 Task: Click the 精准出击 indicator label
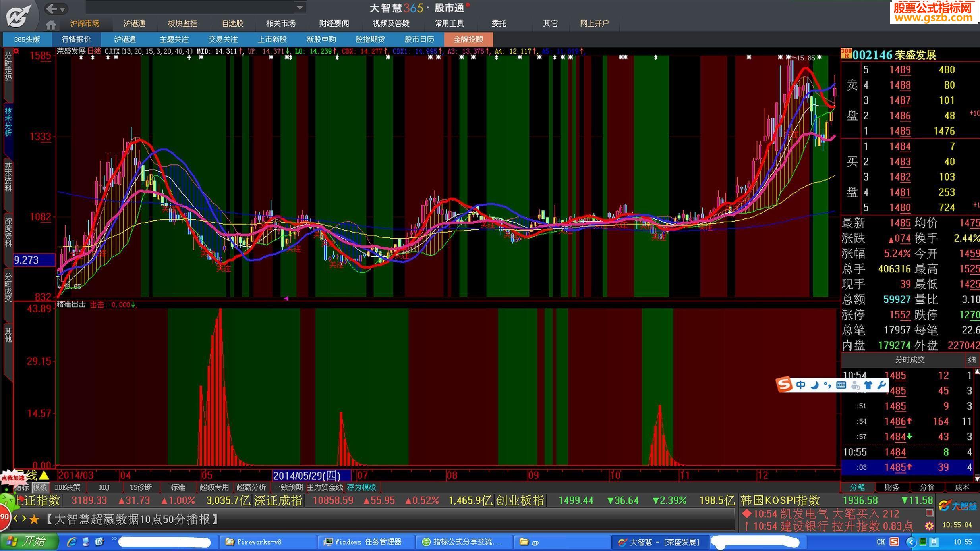71,304
